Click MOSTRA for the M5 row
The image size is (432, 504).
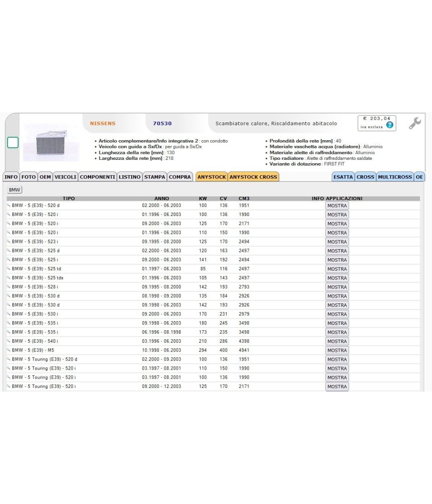[337, 350]
